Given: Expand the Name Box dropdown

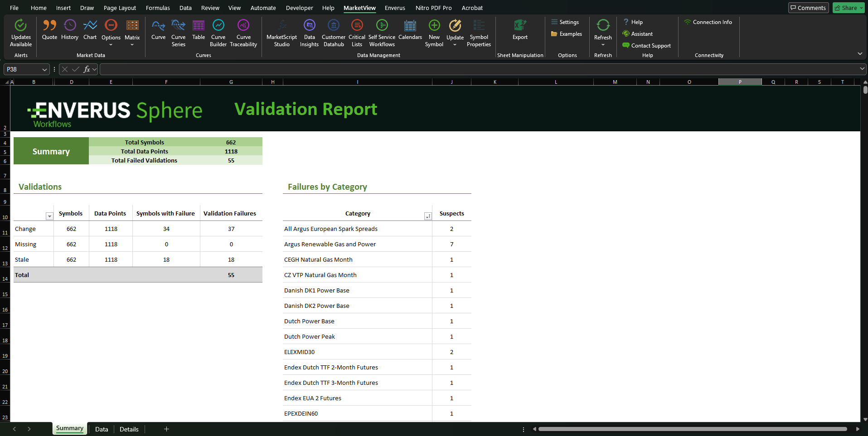Looking at the screenshot, I should tap(44, 70).
